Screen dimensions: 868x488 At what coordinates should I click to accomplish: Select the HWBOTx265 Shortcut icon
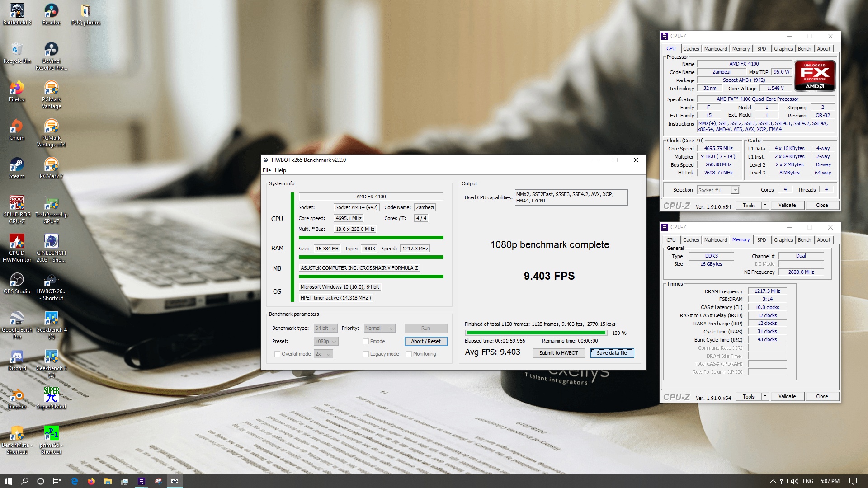tap(51, 286)
